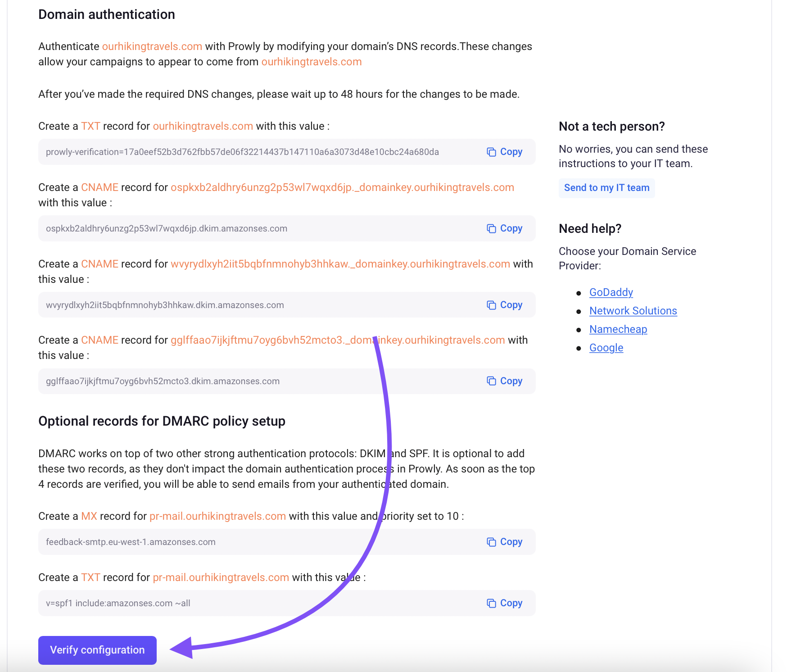Screen dimensions: 787x672
Task: Open the GoDaddy help link
Action: coord(611,292)
